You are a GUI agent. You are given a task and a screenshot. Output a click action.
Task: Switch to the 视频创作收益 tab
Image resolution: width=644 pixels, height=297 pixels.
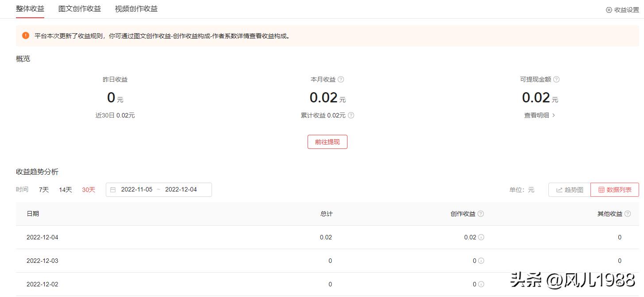pos(135,8)
